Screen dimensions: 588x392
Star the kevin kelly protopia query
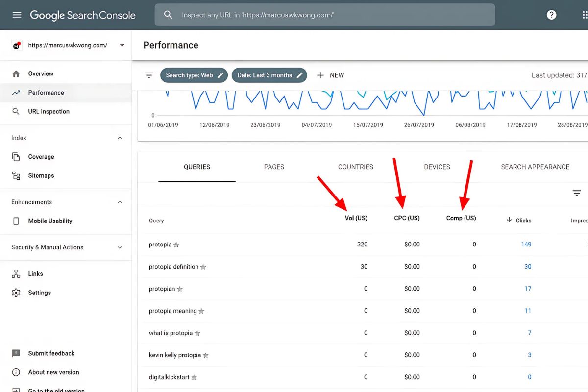(x=206, y=355)
